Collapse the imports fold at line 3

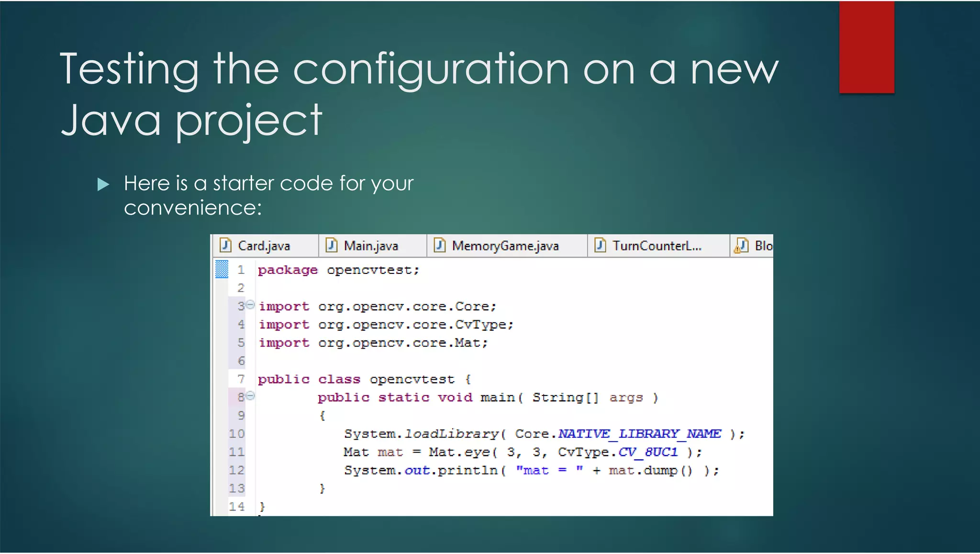(250, 305)
